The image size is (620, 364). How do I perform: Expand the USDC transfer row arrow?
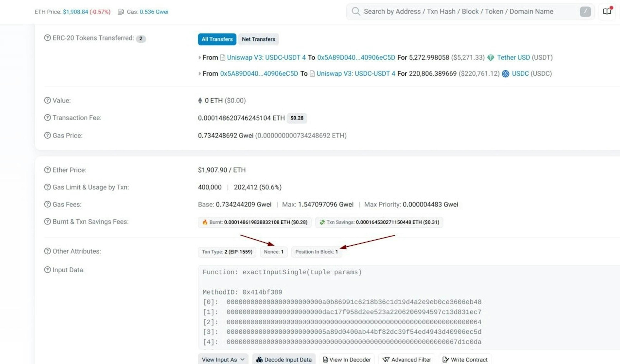point(200,74)
